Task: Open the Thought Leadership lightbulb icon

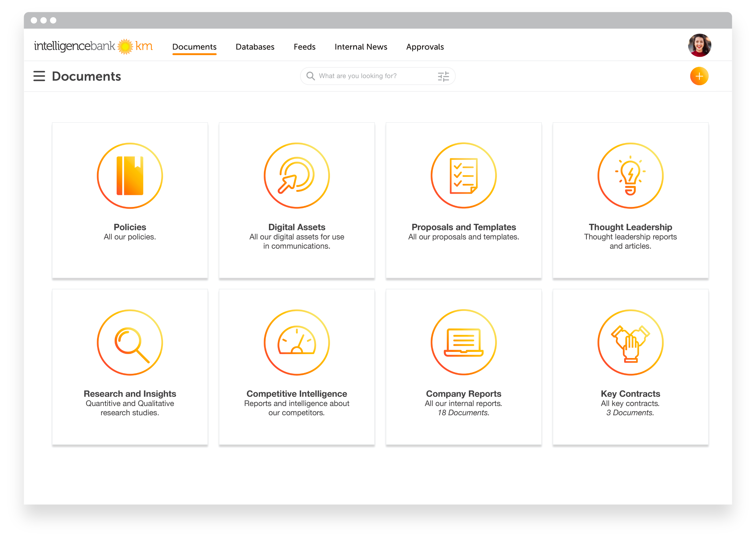Action: point(630,175)
